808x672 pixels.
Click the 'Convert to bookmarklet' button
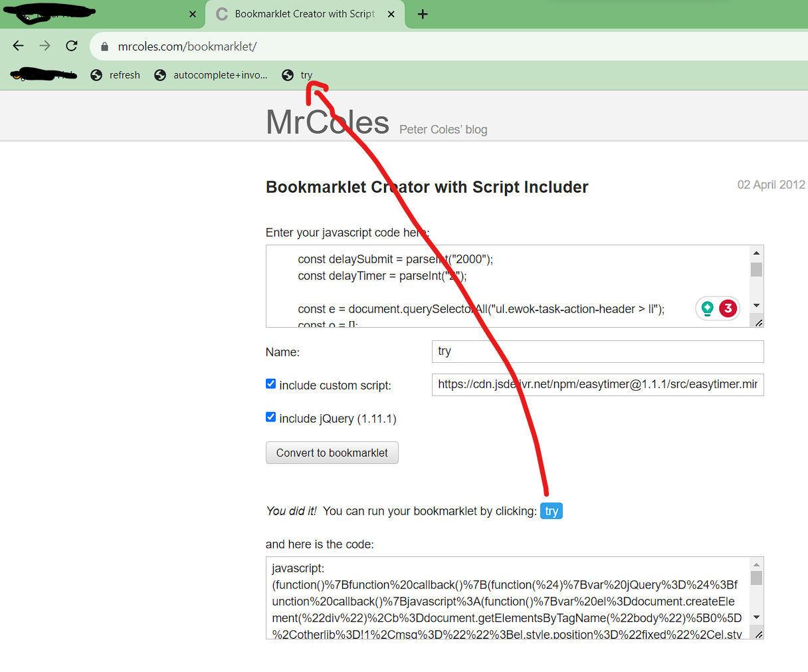332,453
